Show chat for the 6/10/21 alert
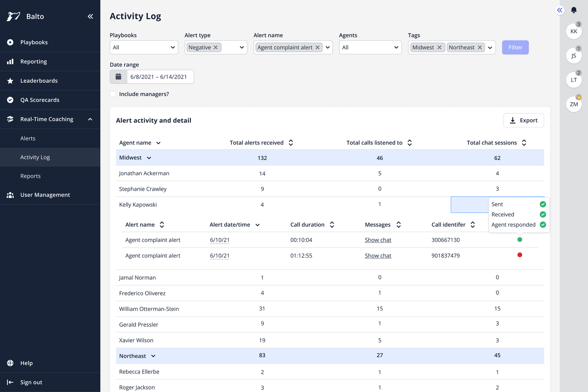This screenshot has height=392, width=588. point(378,239)
